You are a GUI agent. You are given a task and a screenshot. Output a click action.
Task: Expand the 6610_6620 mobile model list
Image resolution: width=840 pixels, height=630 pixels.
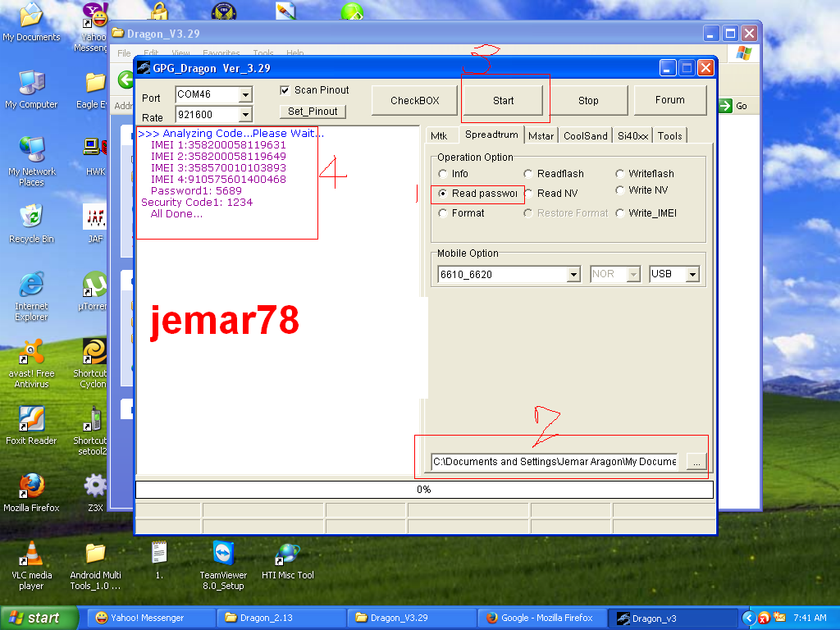pos(574,275)
